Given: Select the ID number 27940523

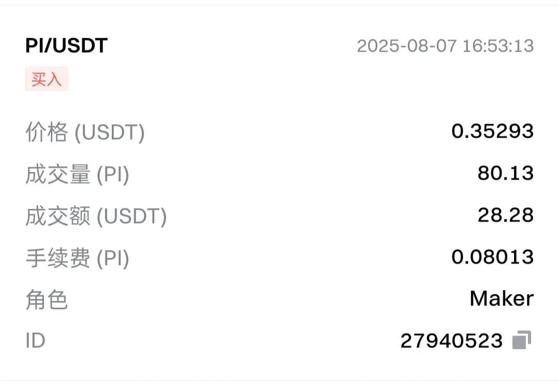Looking at the screenshot, I should [x=451, y=341].
